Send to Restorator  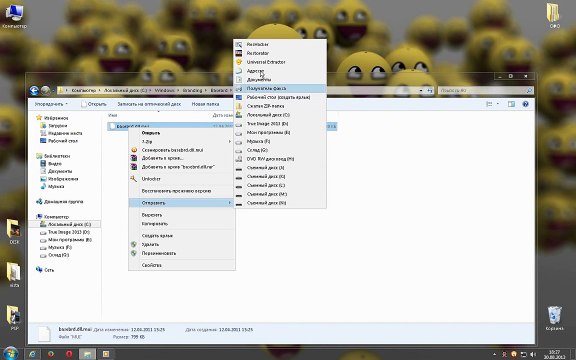coord(280,53)
